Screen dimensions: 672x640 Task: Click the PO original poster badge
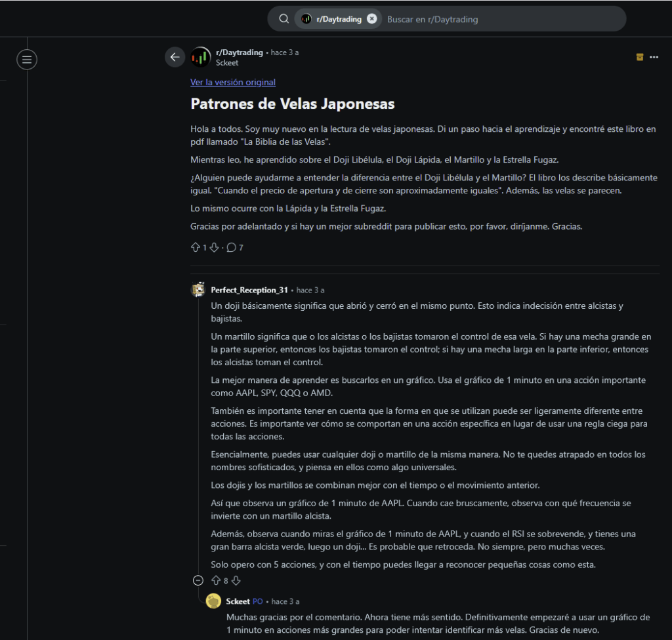tap(257, 601)
